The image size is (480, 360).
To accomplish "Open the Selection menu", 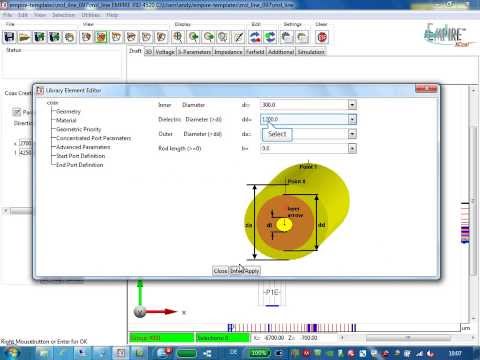I will tap(64, 15).
